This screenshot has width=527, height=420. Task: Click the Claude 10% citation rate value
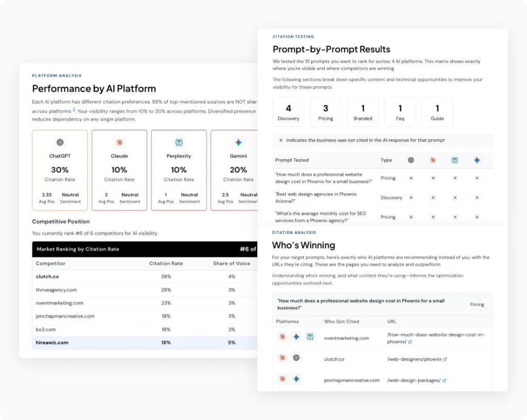coord(119,170)
